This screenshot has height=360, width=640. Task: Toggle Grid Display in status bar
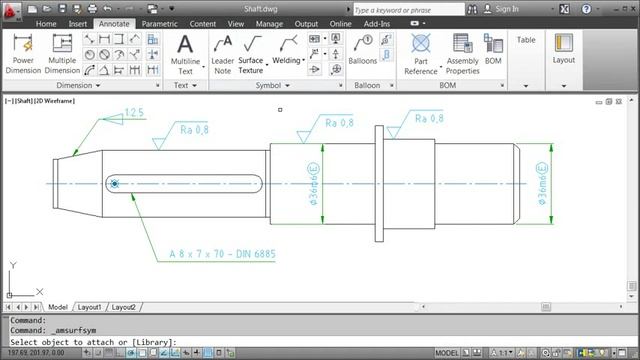tap(109, 353)
